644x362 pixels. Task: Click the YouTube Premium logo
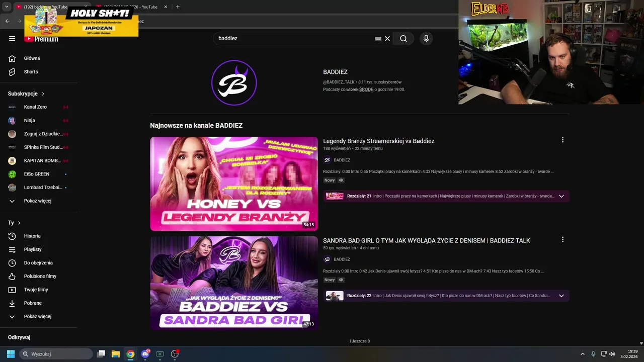[41, 39]
